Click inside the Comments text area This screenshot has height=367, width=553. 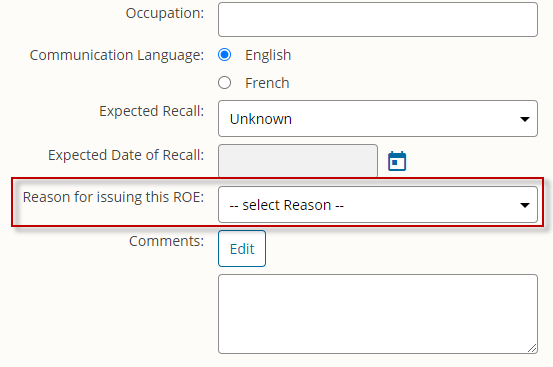378,314
